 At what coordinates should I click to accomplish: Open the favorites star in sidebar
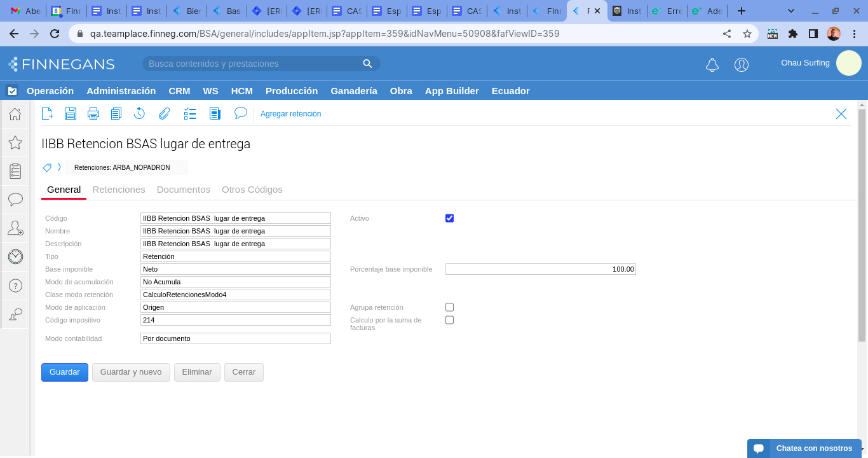click(x=15, y=142)
